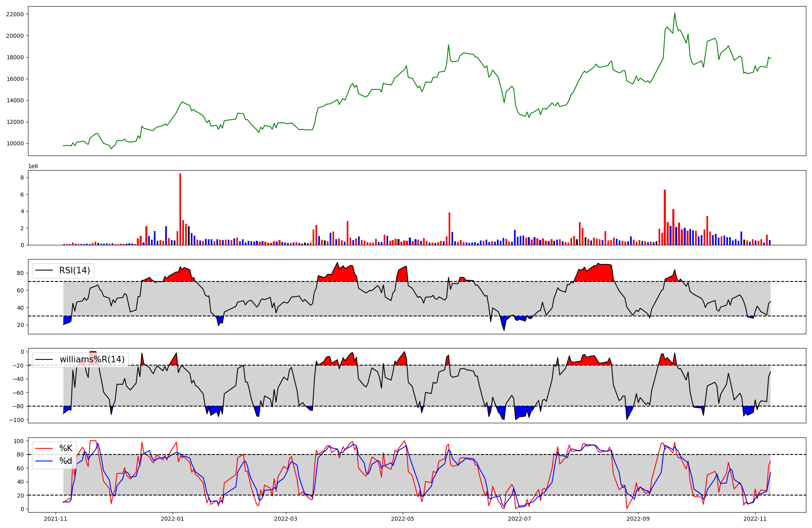Click the tallest red volume bar
Viewport: 812px width, 528px height.
click(180, 209)
